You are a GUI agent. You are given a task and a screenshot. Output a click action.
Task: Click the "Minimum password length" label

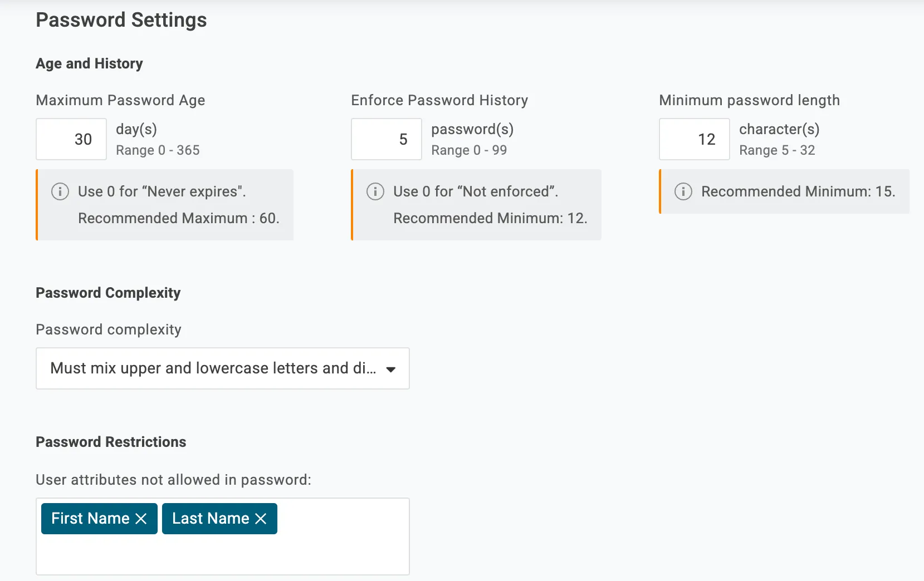click(x=749, y=100)
